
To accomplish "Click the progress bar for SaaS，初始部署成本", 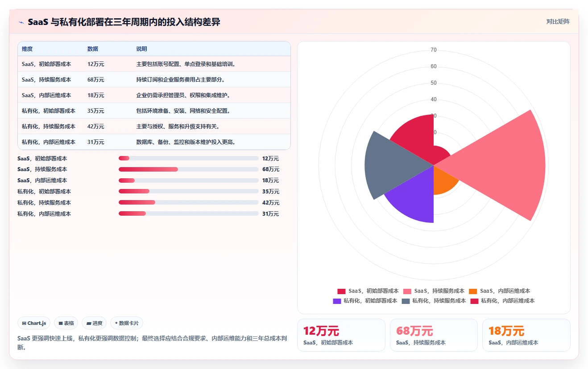I will [189, 158].
